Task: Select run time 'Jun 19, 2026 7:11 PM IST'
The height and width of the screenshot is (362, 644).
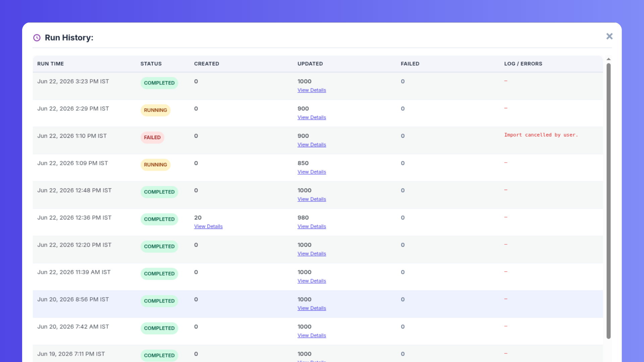Action: coord(71,354)
